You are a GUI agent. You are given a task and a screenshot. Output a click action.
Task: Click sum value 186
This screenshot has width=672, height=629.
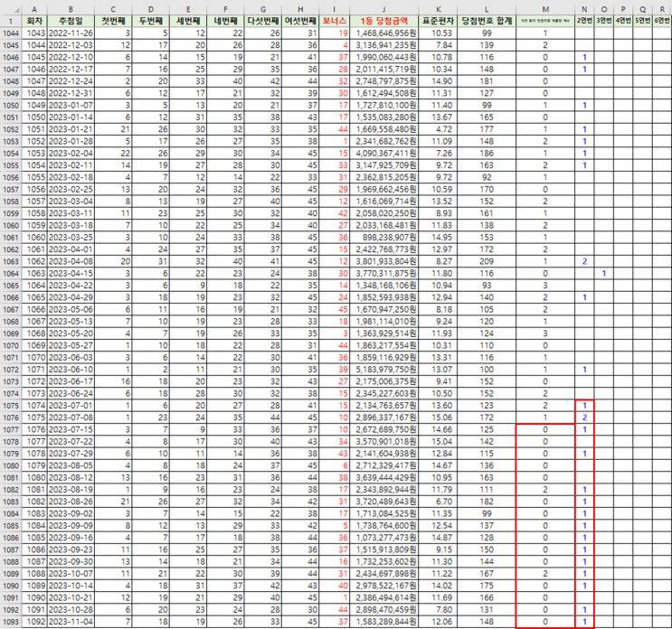[487, 153]
